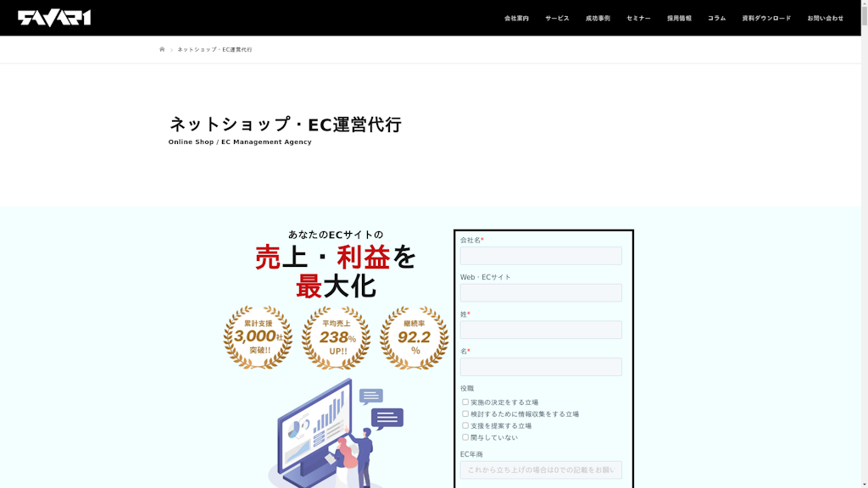The width and height of the screenshot is (868, 488).
Task: Click the SAVARI logo in the header
Action: pos(54,18)
